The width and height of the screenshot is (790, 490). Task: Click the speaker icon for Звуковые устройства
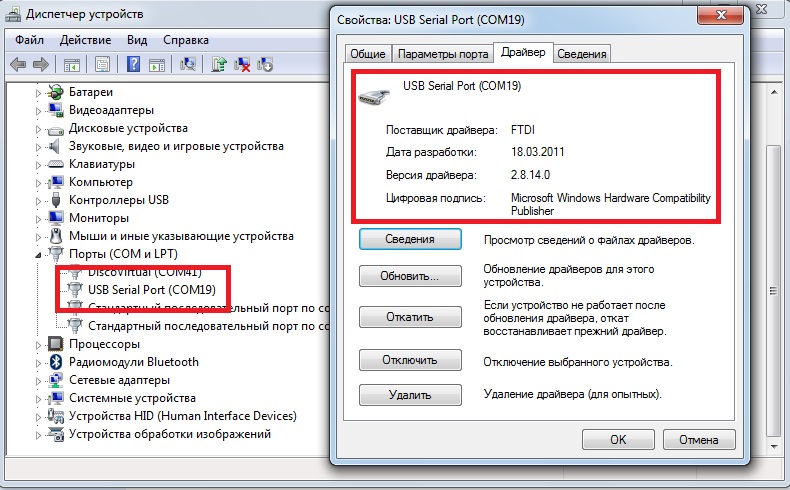[x=54, y=147]
